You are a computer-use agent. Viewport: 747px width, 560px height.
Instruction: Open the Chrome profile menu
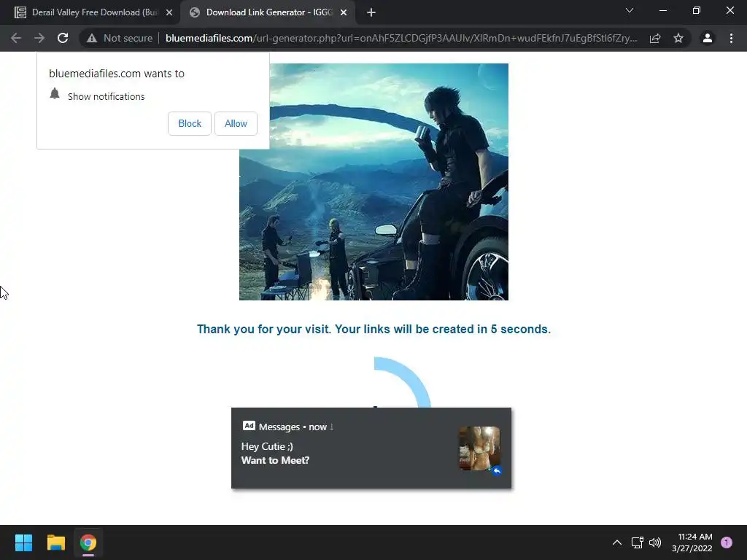pyautogui.click(x=708, y=38)
